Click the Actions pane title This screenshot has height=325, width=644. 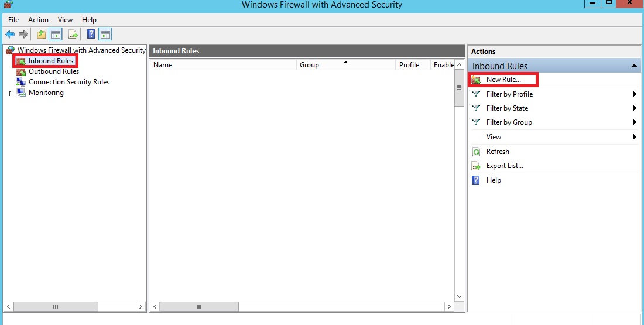[484, 52]
